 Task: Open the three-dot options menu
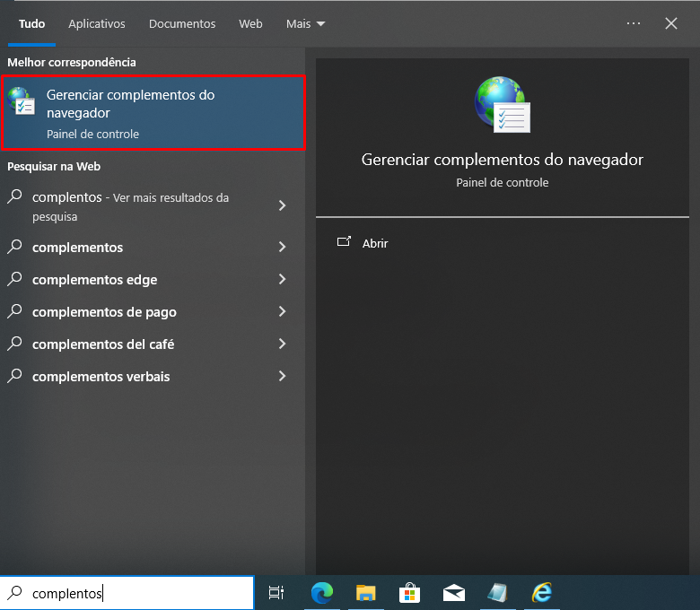pos(633,23)
